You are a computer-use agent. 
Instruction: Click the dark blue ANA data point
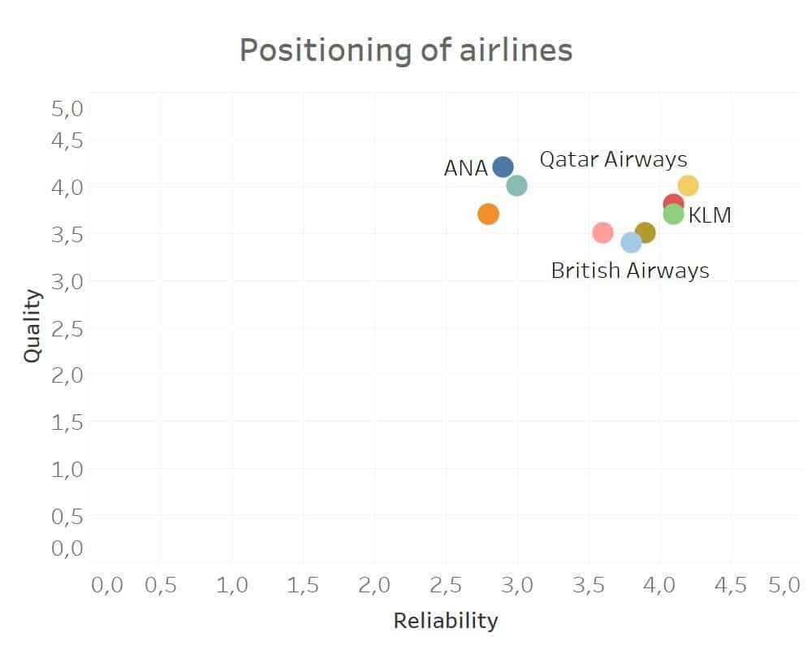point(503,167)
